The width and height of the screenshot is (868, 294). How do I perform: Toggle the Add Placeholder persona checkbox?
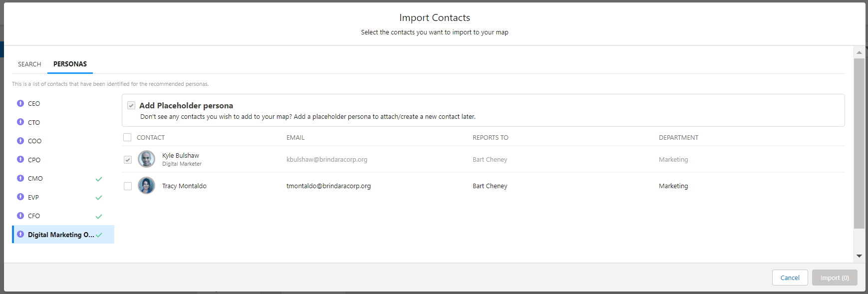tap(131, 105)
